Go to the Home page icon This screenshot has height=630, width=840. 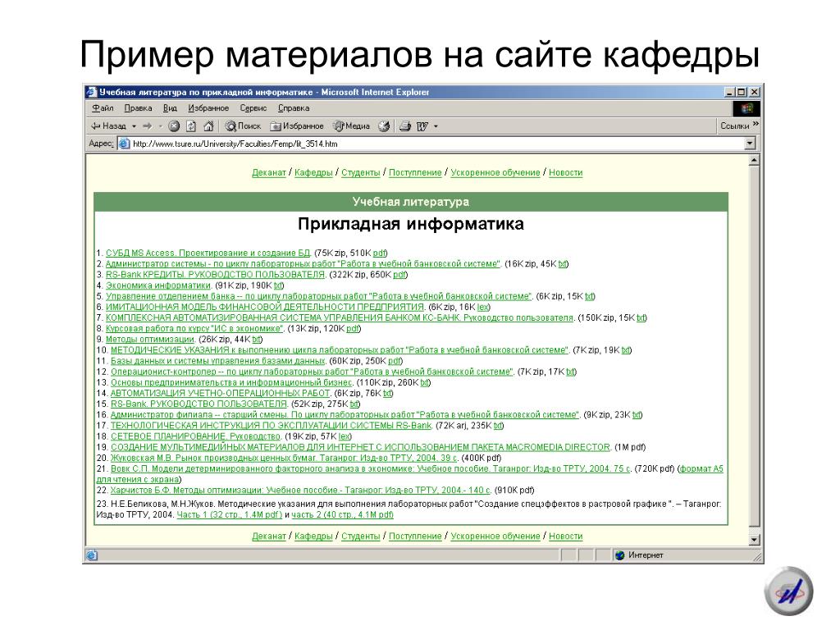pyautogui.click(x=208, y=126)
